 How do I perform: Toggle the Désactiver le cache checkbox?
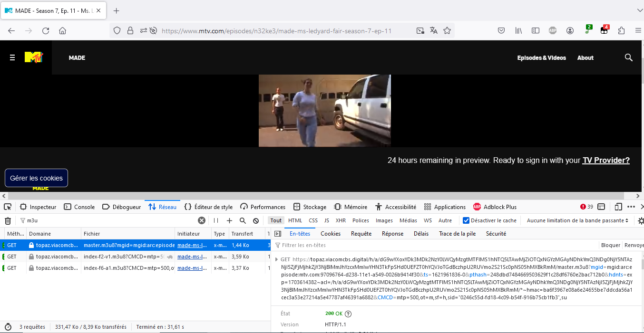[x=466, y=220]
